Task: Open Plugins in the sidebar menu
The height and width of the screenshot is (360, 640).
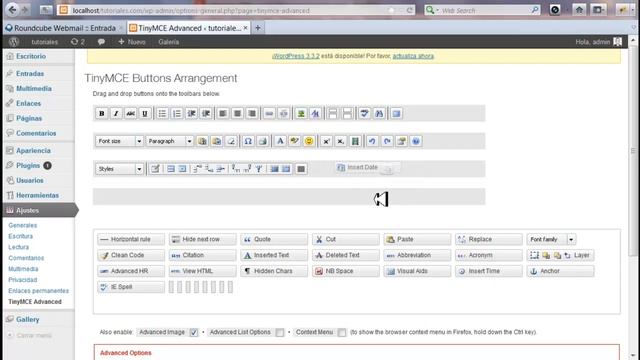Action: (x=28, y=166)
